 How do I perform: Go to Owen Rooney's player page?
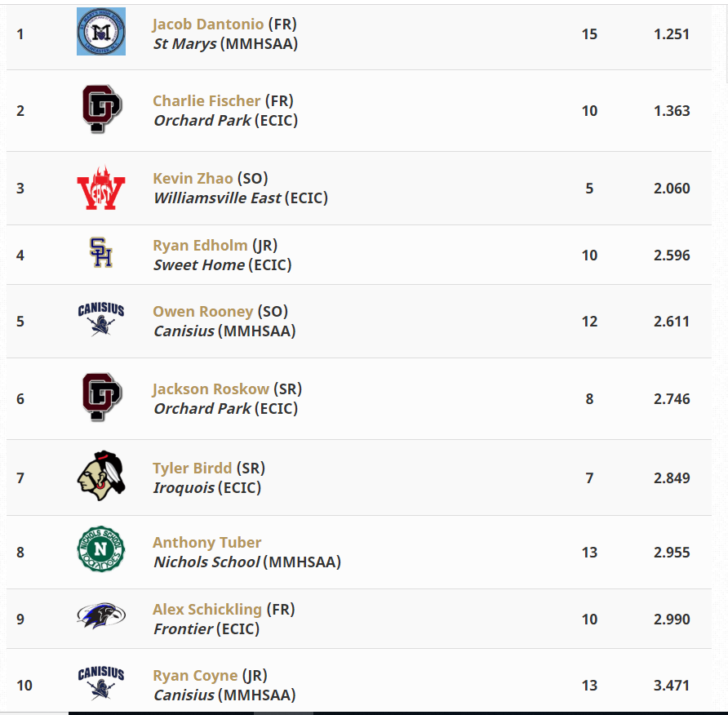click(202, 311)
